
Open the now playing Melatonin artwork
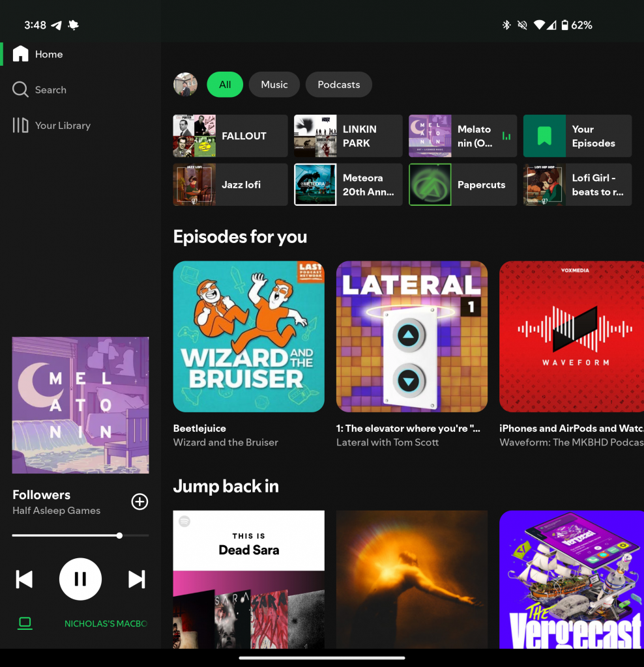coord(80,405)
